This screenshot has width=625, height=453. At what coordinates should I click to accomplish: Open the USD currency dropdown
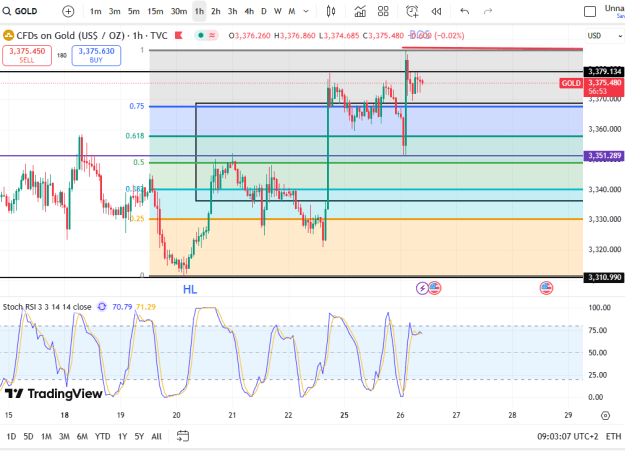tap(604, 36)
